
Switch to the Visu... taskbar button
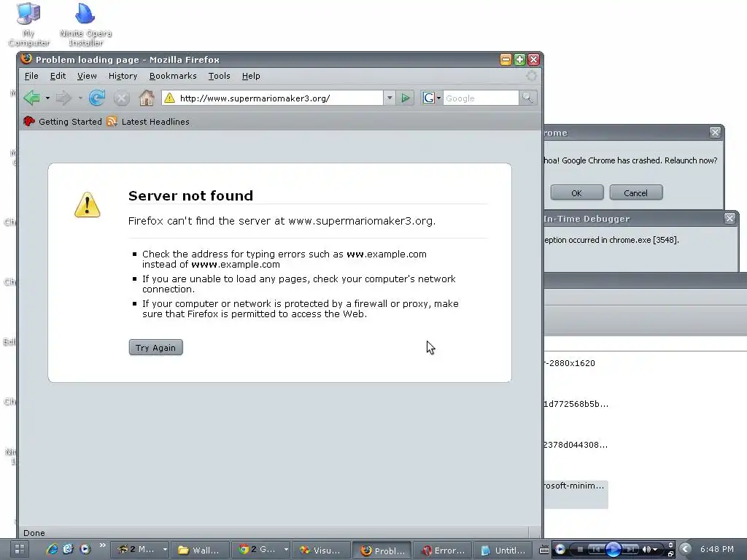(321, 550)
